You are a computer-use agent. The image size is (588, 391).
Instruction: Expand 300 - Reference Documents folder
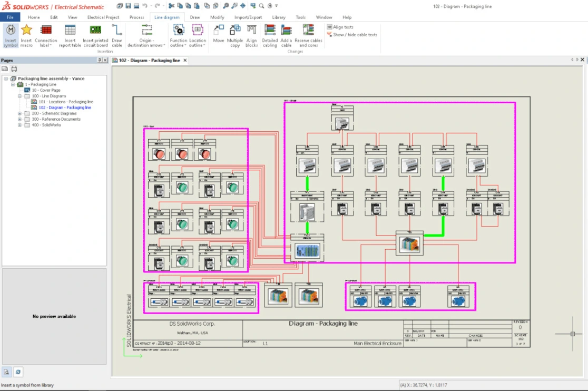click(x=19, y=119)
